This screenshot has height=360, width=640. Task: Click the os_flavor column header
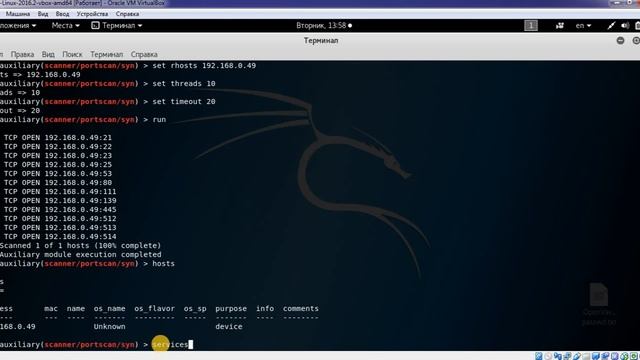click(154, 309)
